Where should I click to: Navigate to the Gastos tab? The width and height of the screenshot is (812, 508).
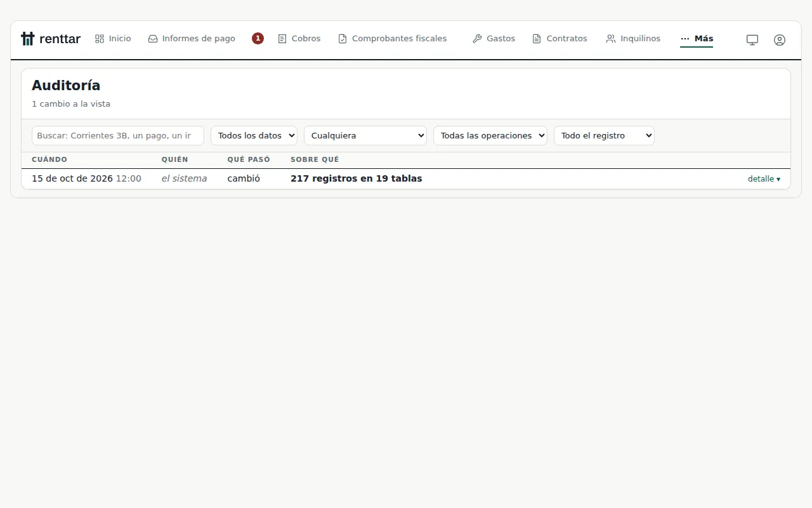point(494,39)
